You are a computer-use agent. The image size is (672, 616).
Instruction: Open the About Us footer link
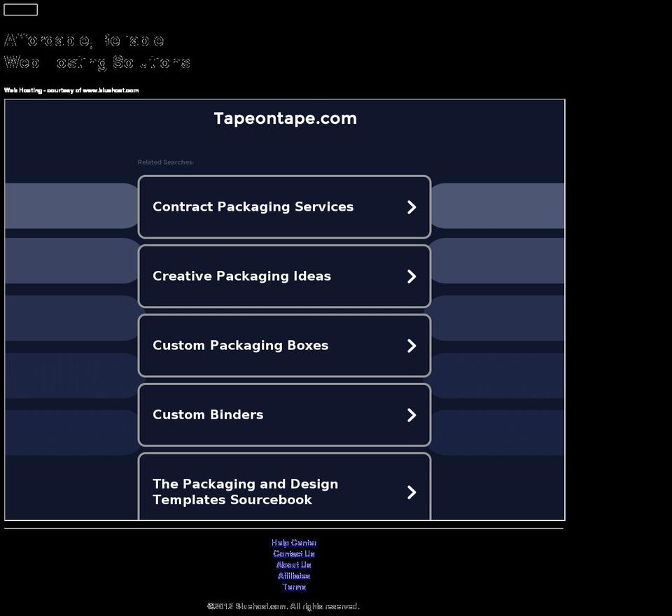coord(294,565)
